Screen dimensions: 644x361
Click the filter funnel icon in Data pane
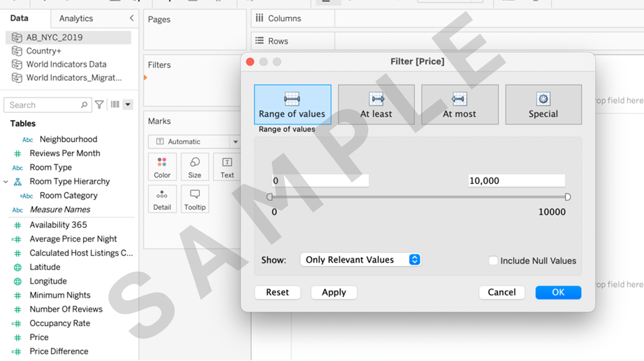pos(99,105)
